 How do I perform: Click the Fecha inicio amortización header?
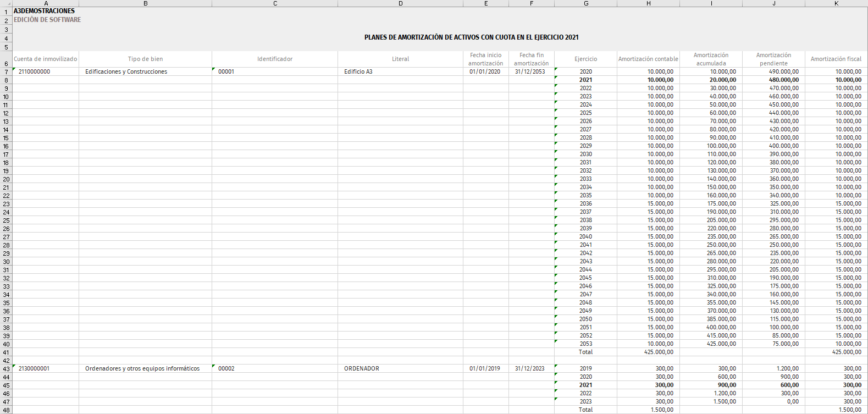coord(486,59)
